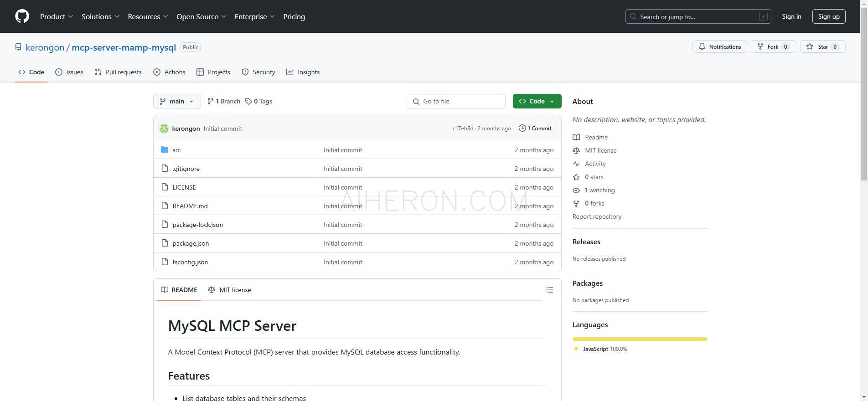The image size is (868, 401).
Task: Switch to the Security tab
Action: (258, 72)
